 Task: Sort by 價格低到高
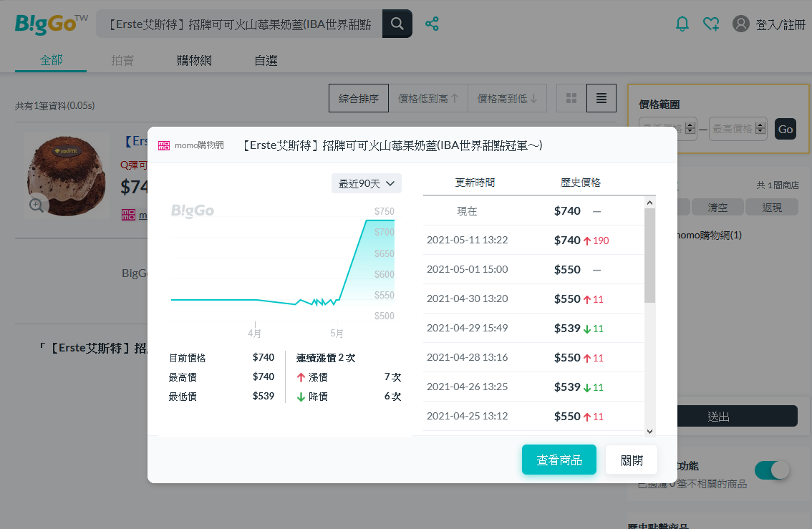[x=427, y=99]
